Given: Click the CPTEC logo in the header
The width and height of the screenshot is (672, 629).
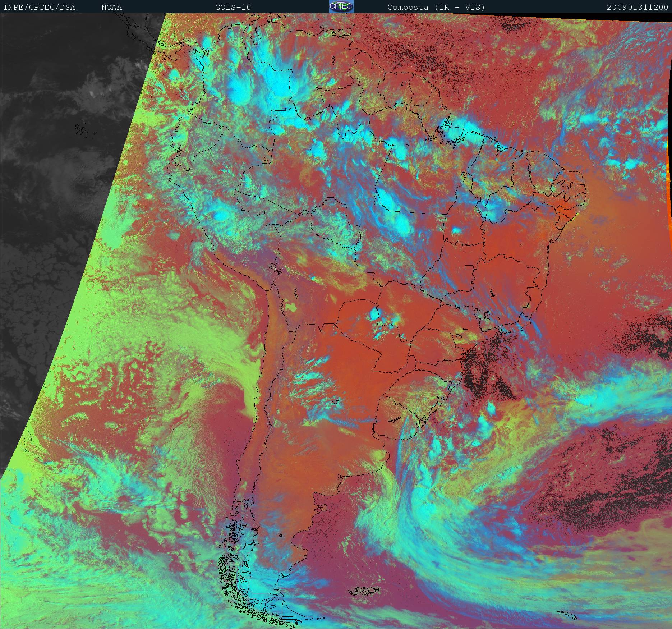Looking at the screenshot, I should click(x=341, y=6).
